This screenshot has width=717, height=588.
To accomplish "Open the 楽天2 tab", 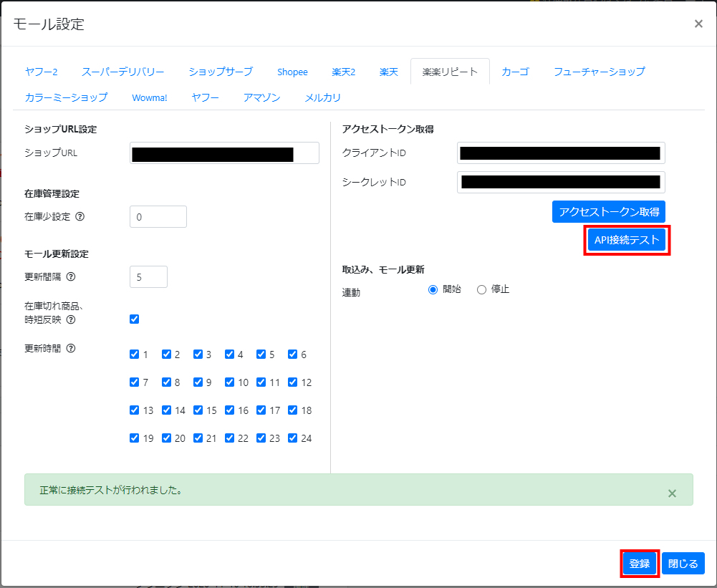I will 343,72.
